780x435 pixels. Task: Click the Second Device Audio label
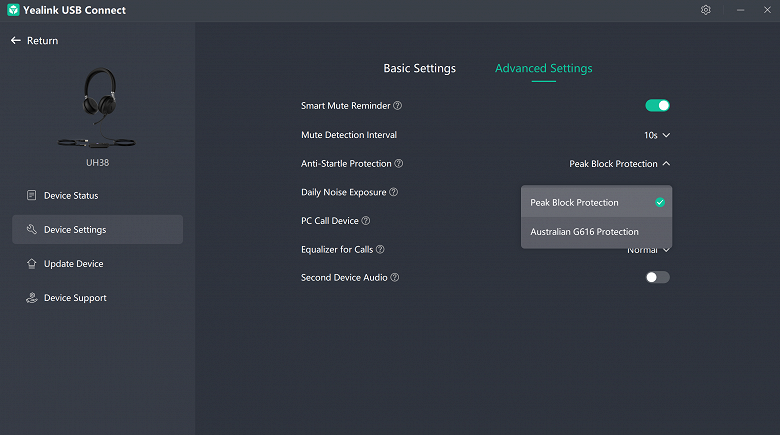tap(344, 277)
